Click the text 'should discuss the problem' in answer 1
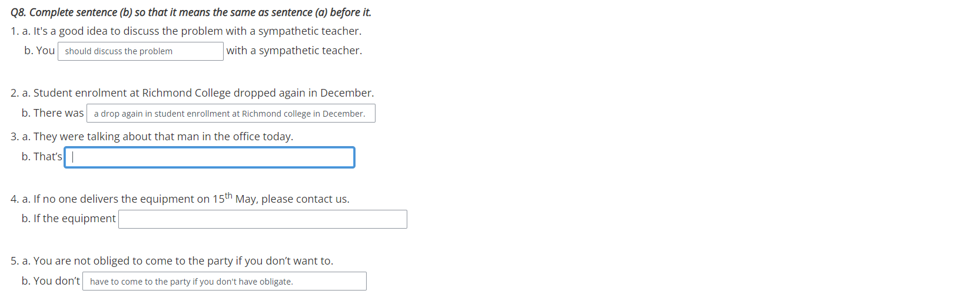 pyautogui.click(x=119, y=51)
